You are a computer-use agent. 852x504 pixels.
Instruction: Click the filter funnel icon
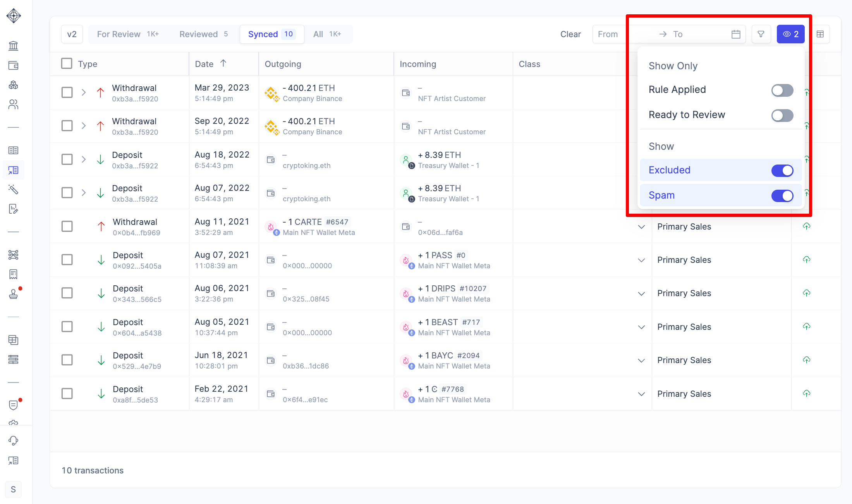tap(761, 34)
